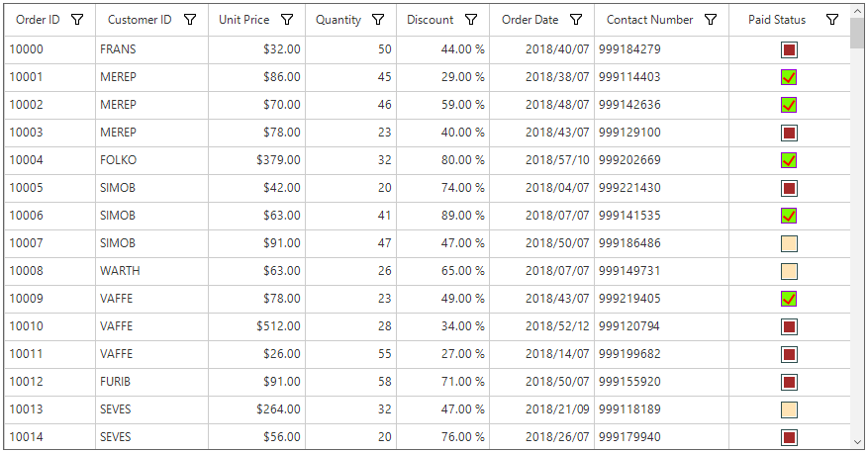Toggle Paid Status checkbox for order 10011
868x452 pixels.
pos(789,354)
